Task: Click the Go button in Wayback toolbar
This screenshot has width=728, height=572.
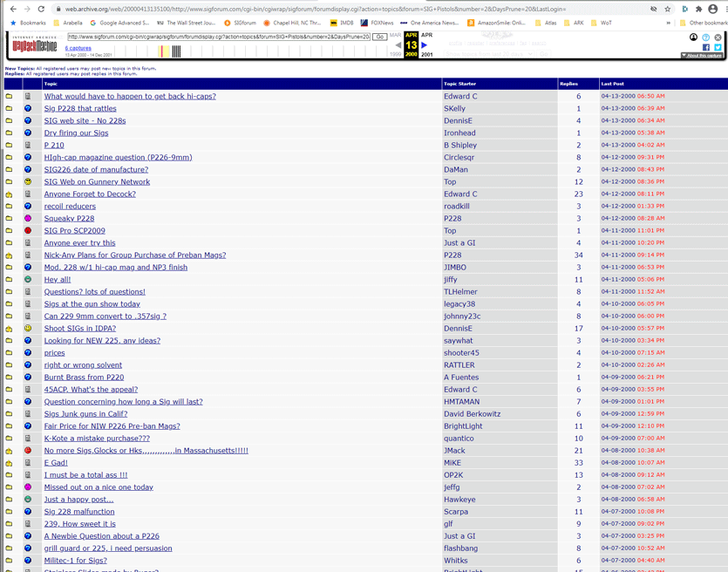Action: (380, 37)
